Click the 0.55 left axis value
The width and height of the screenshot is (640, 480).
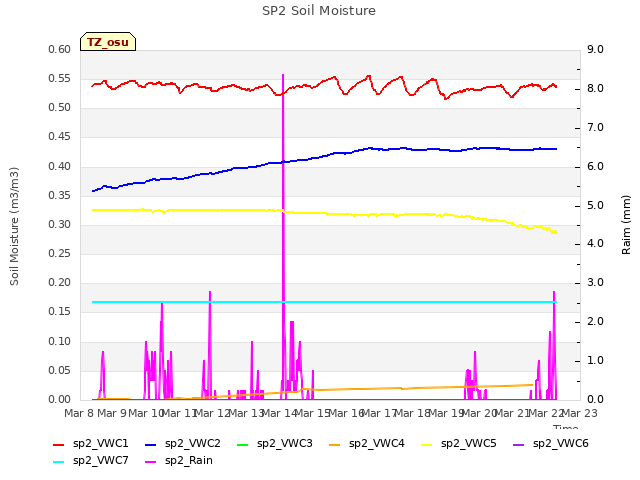click(x=60, y=78)
